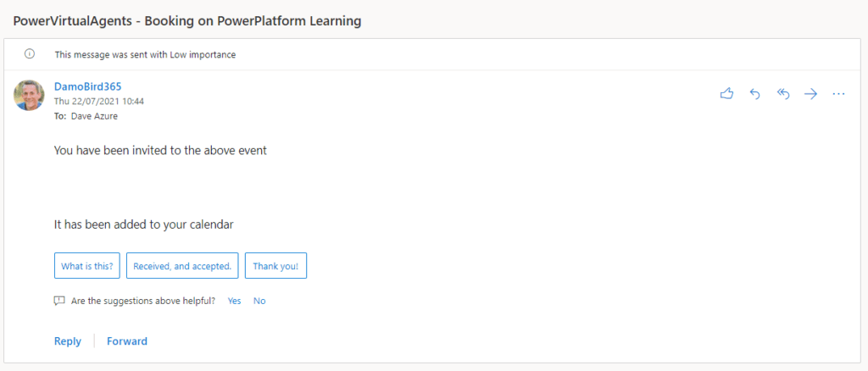Answer Yes to suggestions helpful question

coord(235,301)
